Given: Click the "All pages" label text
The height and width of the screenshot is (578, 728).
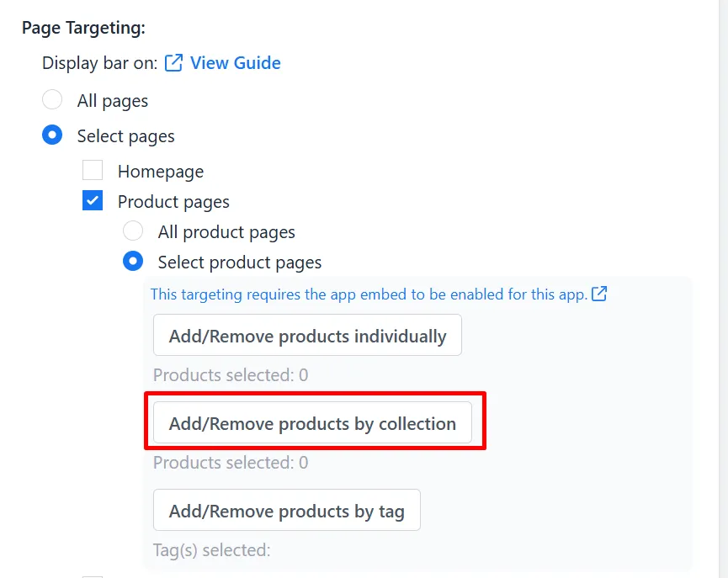Looking at the screenshot, I should (113, 101).
